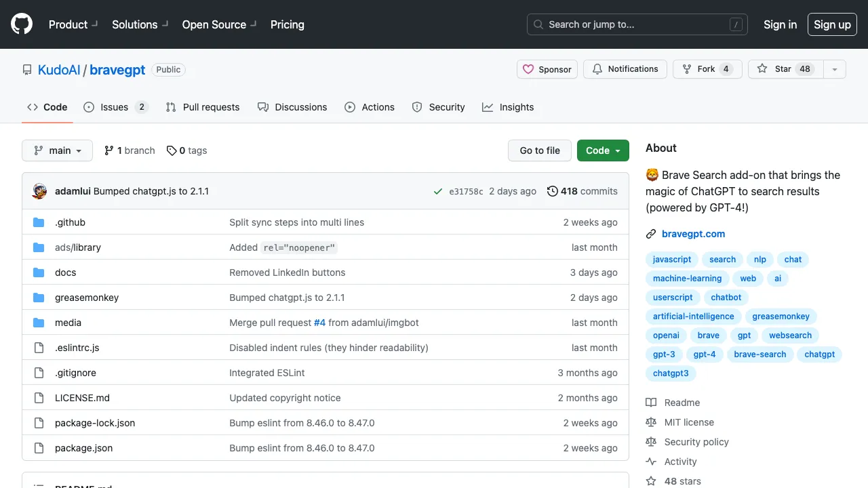Focus the Search or jump to field
Viewport: 868px width, 488px height.
pyautogui.click(x=637, y=24)
